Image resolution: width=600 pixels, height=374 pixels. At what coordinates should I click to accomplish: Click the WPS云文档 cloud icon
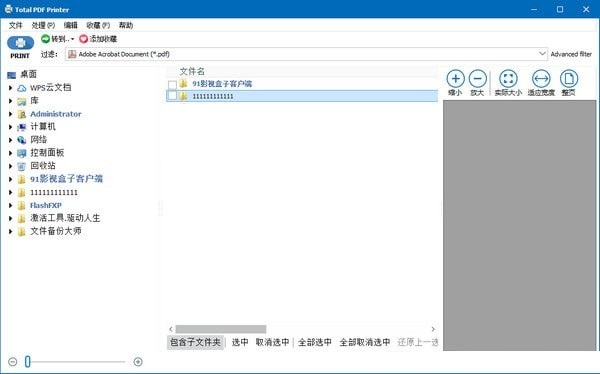(x=22, y=88)
